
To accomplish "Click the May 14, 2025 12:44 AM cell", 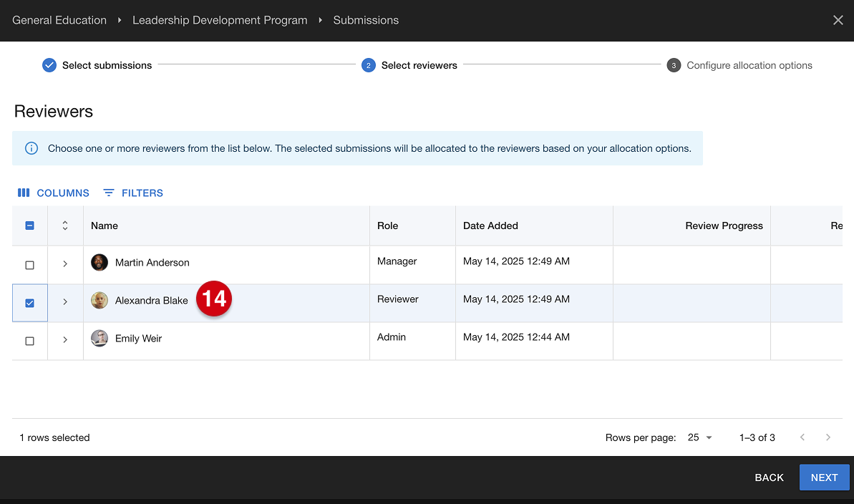I will pos(534,341).
